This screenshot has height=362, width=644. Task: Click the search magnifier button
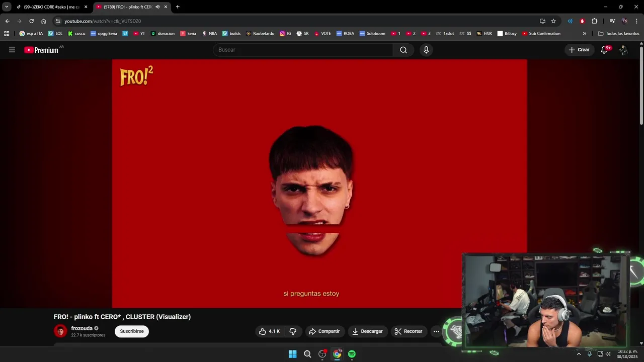tap(404, 50)
